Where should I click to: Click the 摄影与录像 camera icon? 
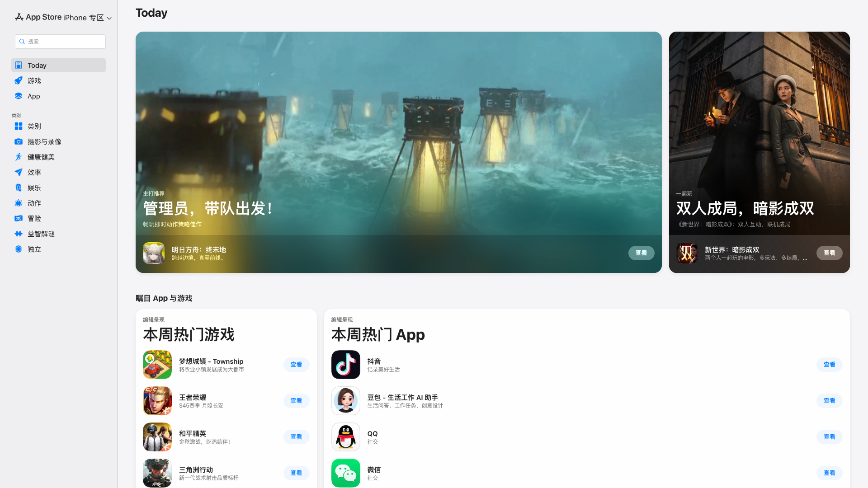click(19, 142)
